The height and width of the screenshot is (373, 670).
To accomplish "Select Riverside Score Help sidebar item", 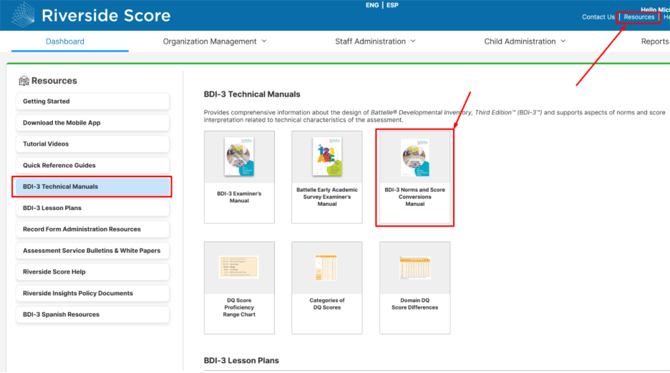I will [x=92, y=272].
